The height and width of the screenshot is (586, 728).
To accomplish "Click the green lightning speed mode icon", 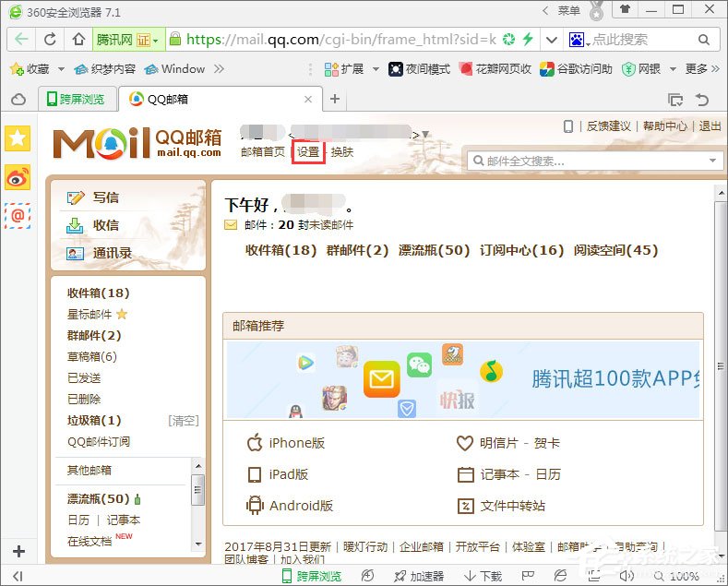I will click(x=528, y=39).
